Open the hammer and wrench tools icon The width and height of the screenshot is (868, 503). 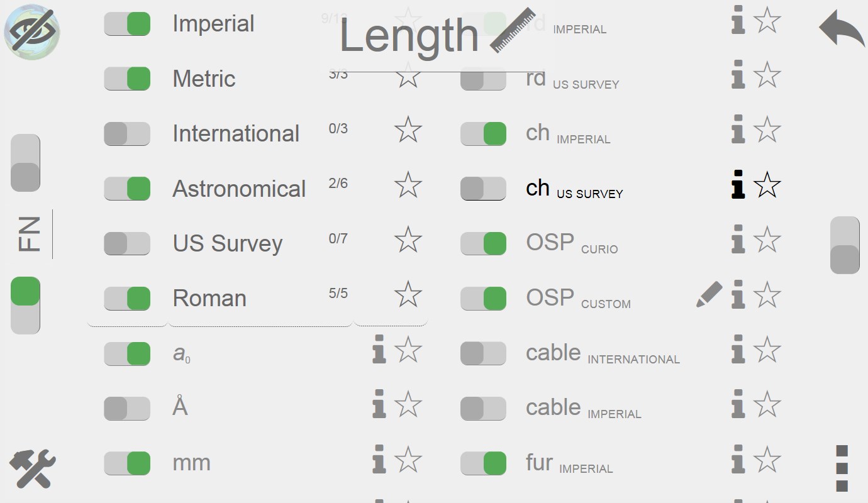33,469
